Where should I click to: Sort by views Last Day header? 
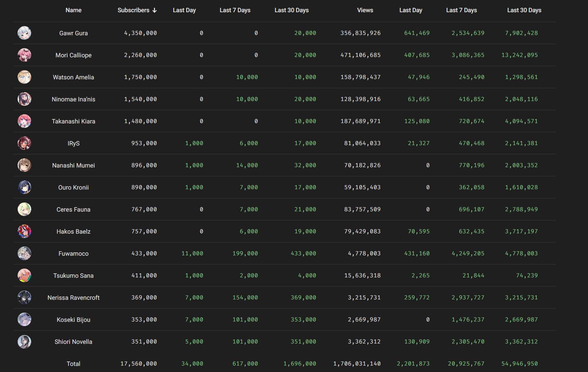(411, 10)
